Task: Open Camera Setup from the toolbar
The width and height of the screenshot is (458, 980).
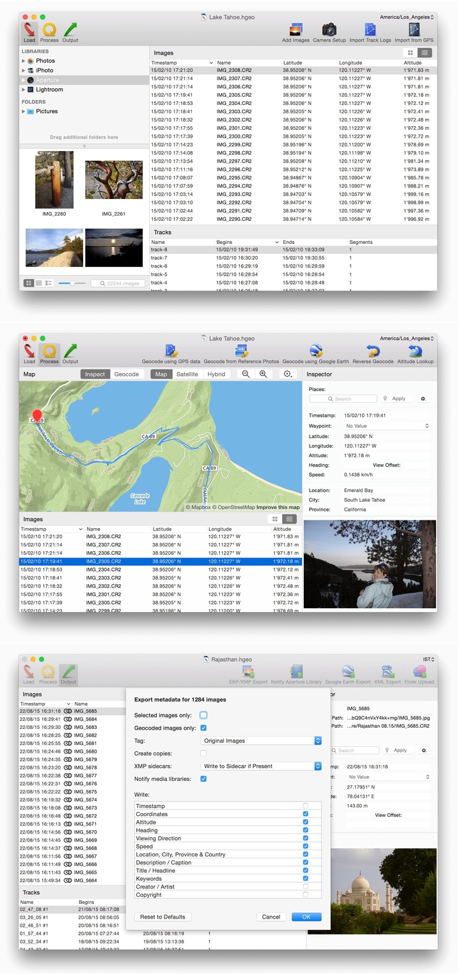Action: click(x=329, y=30)
